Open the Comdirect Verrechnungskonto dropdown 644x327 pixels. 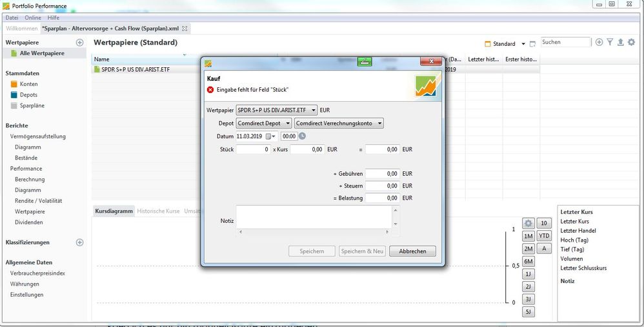point(339,123)
